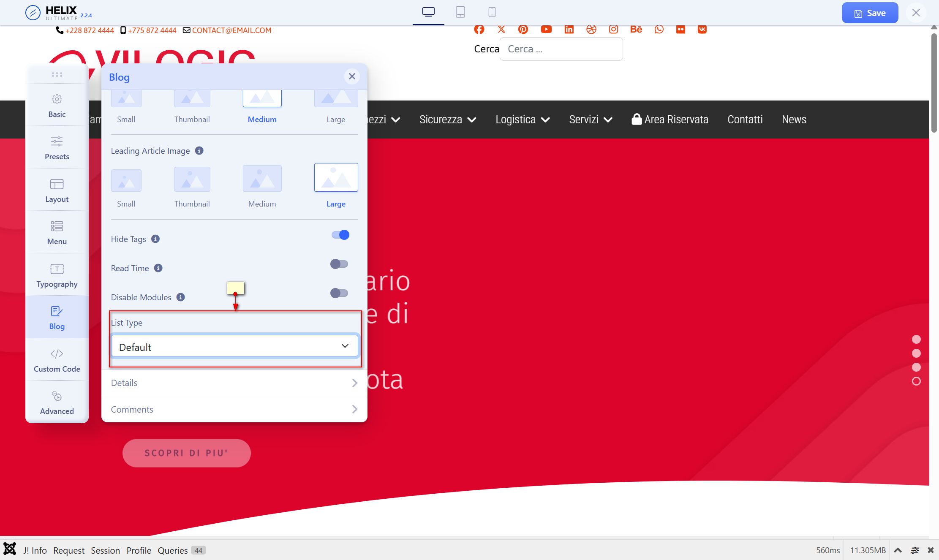The image size is (939, 560).
Task: Open the Basic settings gear icon
Action: pos(57,100)
